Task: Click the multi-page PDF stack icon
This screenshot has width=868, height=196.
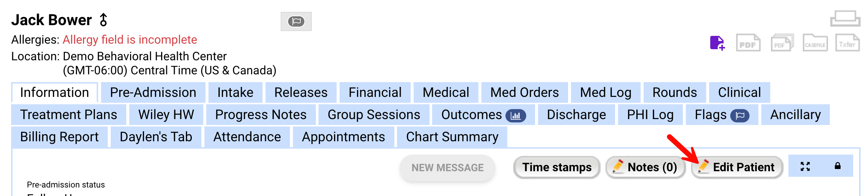Action: [x=782, y=43]
